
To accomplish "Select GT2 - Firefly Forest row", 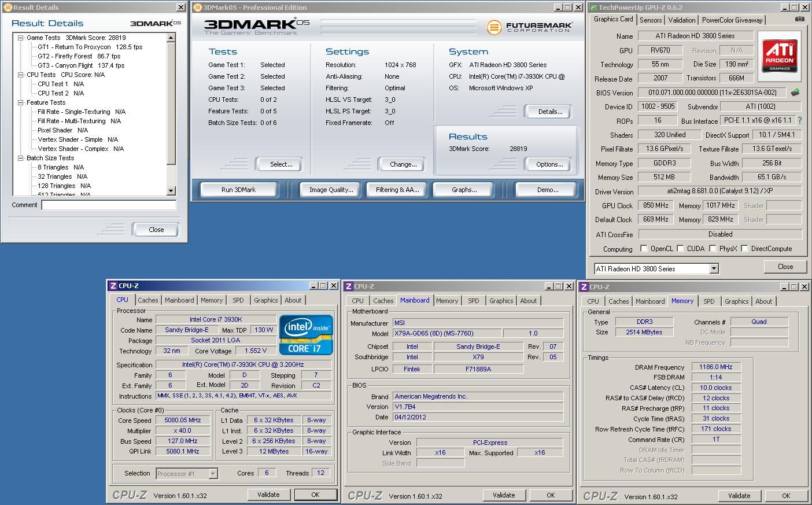I will click(x=79, y=56).
